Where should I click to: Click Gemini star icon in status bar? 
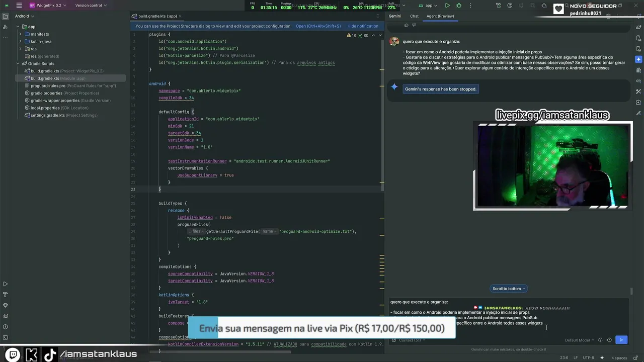point(602,358)
